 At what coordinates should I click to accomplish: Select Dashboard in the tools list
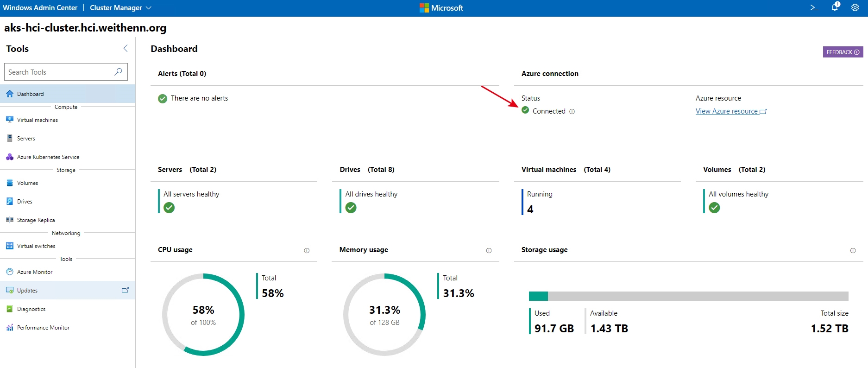[x=68, y=94]
